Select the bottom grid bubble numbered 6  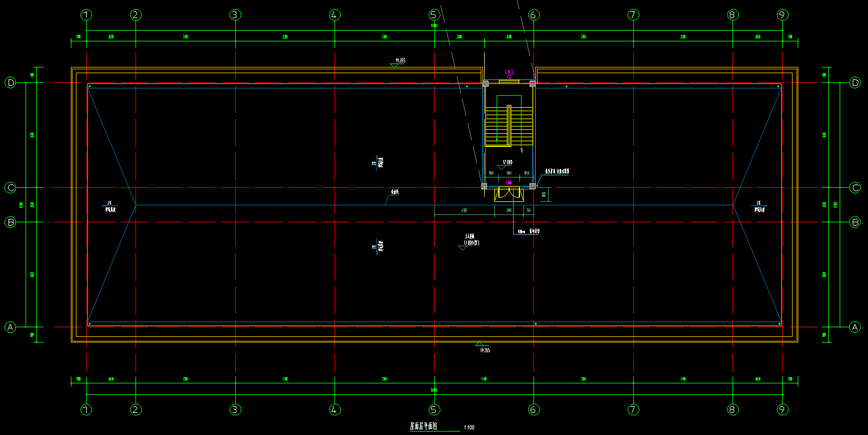coord(533,409)
